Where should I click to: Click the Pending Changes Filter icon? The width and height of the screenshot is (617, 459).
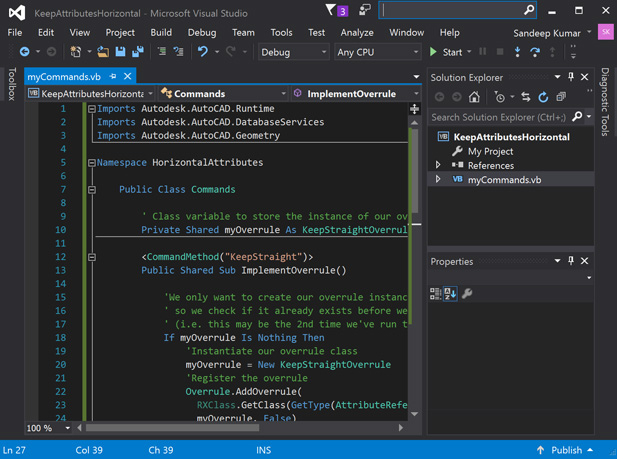point(500,96)
